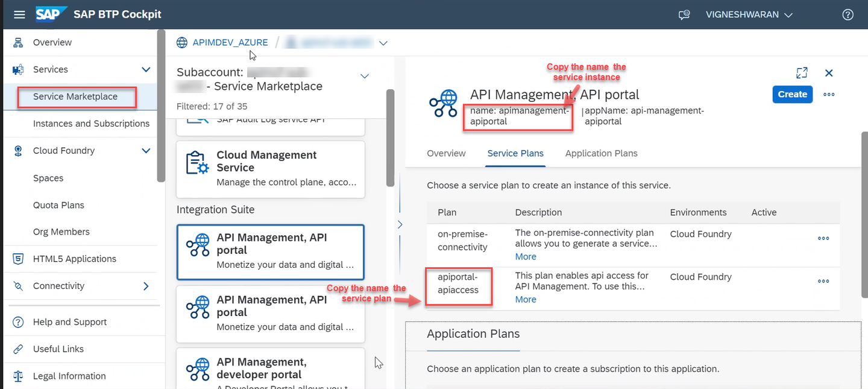Click More under on-premise-connectivity description
The image size is (868, 389).
(x=526, y=256)
